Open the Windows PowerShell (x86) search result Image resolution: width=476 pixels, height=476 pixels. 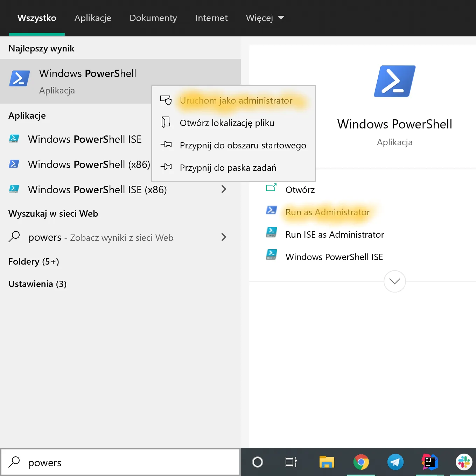(89, 164)
